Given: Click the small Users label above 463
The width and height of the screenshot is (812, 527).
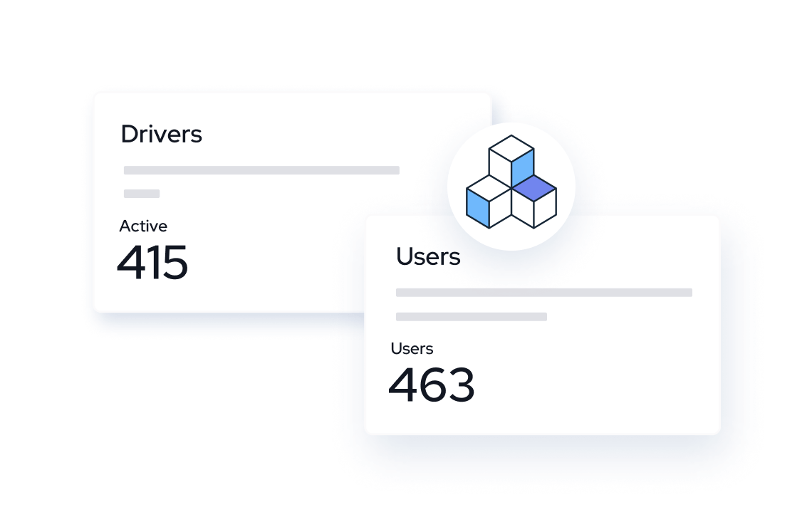Looking at the screenshot, I should point(412,348).
